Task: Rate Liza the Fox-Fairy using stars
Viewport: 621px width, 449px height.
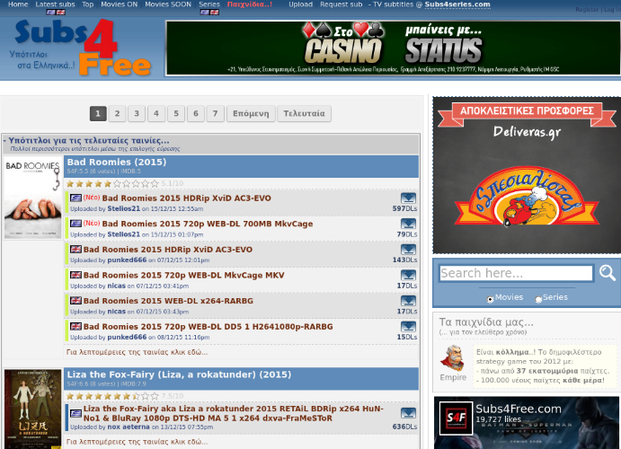Action: point(112,396)
